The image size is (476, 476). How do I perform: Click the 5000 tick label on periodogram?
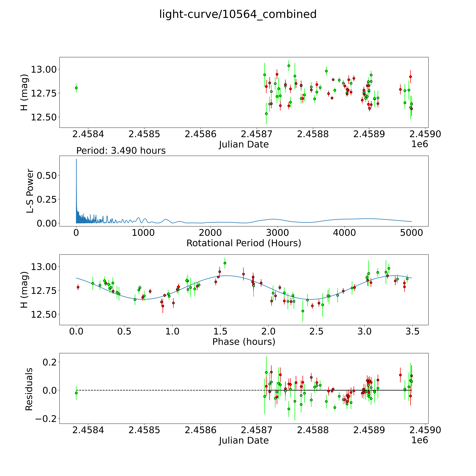(x=411, y=233)
